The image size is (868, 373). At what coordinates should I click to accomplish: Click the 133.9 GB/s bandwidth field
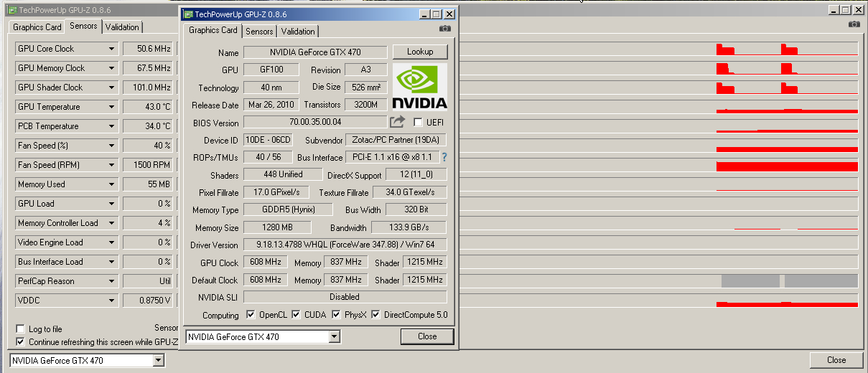409,227
